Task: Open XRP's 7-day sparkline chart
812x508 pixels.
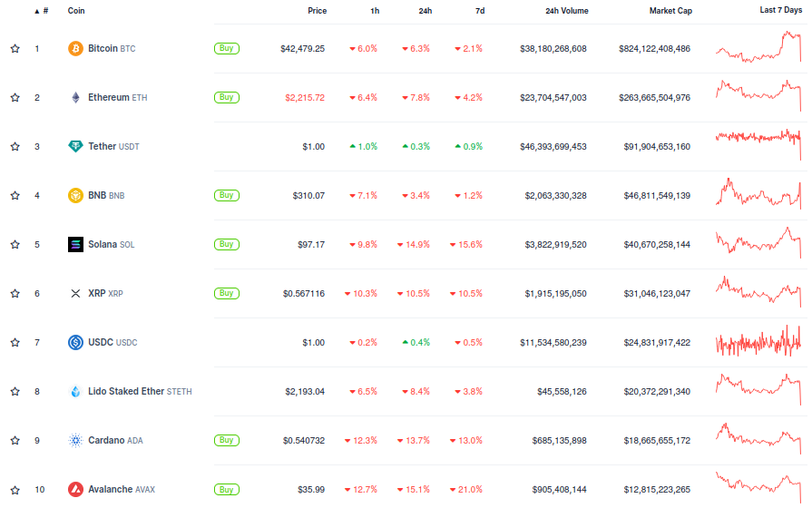Action: 758,291
